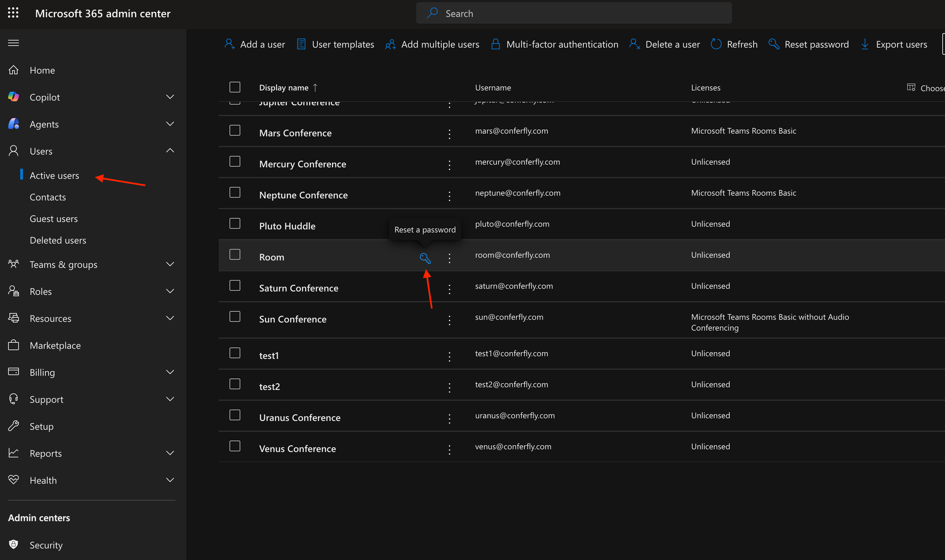Screen dimensions: 945x560
Task: Open Deleted users in sidebar
Action: point(58,240)
